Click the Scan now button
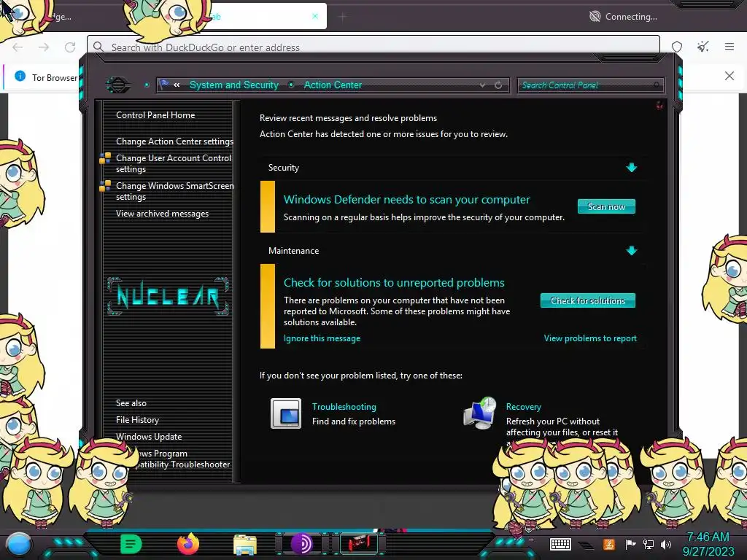Image resolution: width=747 pixels, height=560 pixels. (606, 206)
